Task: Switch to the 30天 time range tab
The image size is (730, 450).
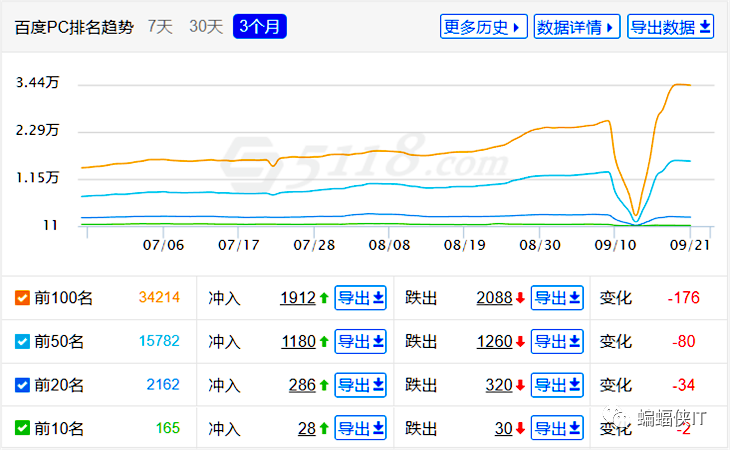Action: click(206, 27)
